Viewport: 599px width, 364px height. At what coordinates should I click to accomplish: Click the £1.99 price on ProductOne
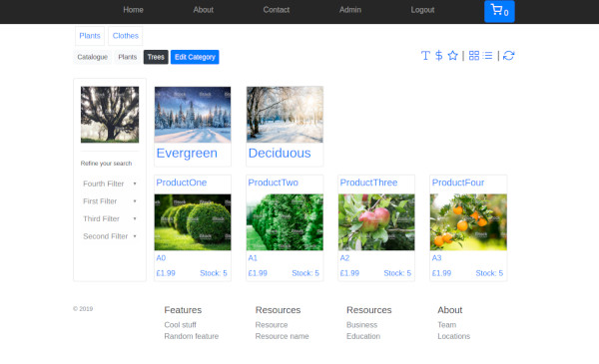(166, 273)
